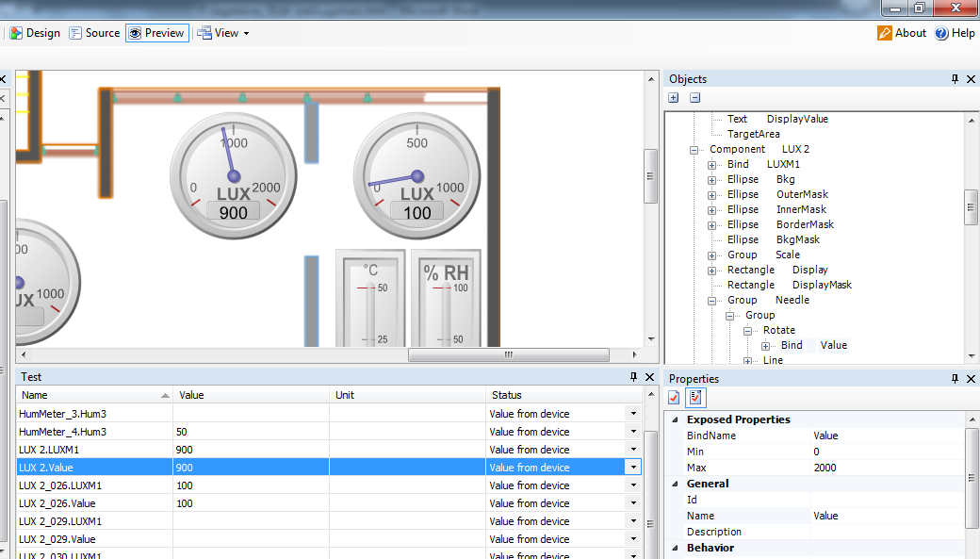
Task: Expand the Bind LUXM1 node
Action: point(711,165)
